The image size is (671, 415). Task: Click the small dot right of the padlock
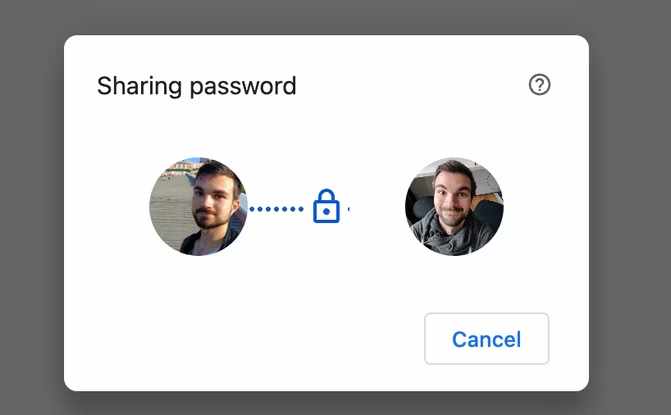coord(349,209)
